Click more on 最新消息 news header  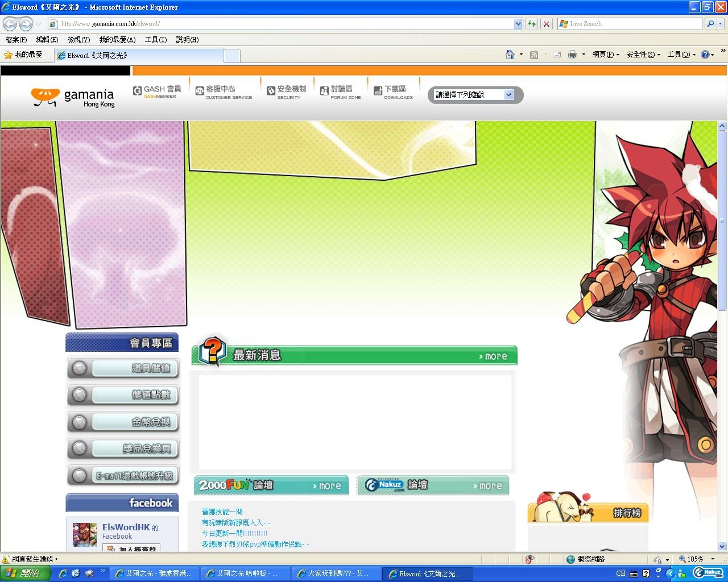point(493,356)
